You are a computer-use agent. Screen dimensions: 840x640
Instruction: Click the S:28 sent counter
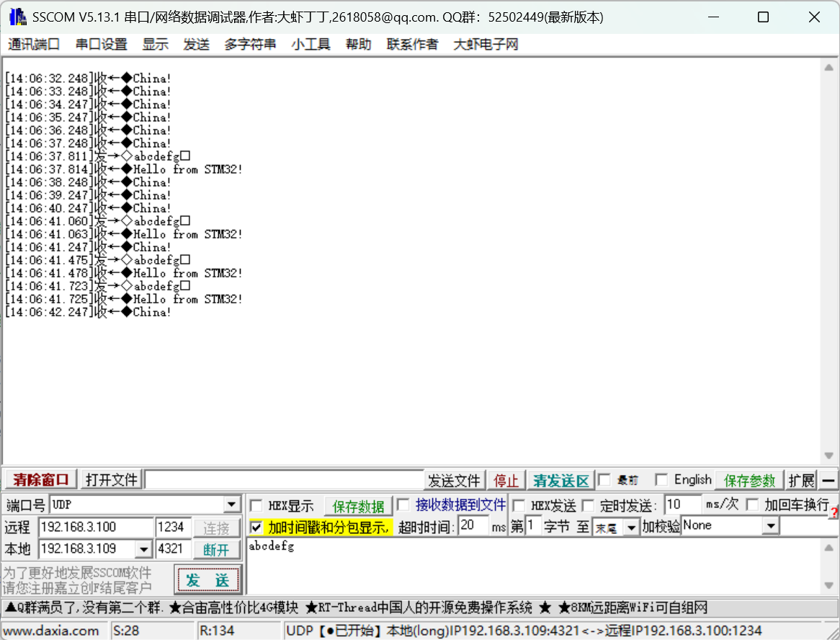(126, 631)
